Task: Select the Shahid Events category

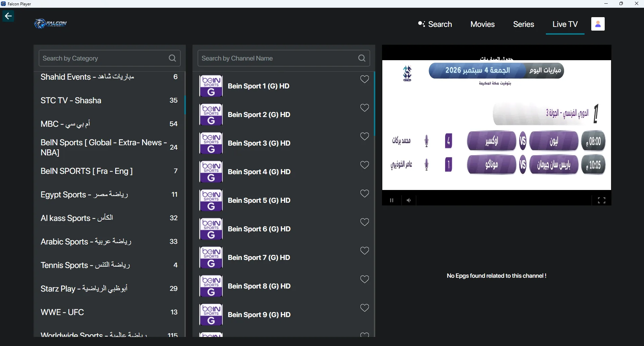Action: (x=109, y=77)
